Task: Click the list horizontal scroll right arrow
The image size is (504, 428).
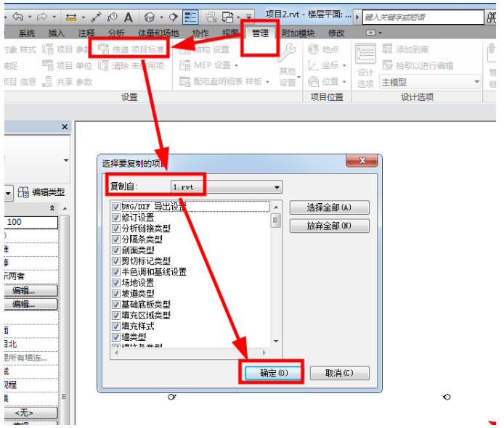Action: pyautogui.click(x=264, y=353)
